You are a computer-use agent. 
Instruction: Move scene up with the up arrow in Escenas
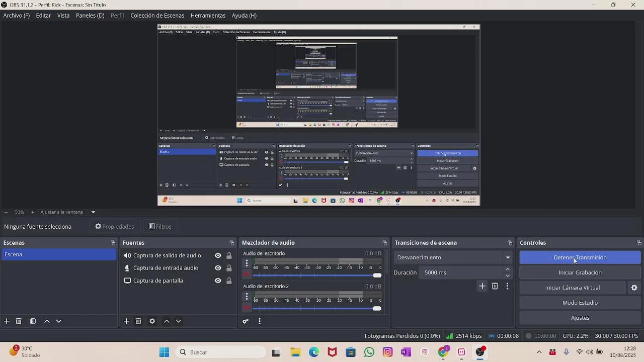pos(47,321)
